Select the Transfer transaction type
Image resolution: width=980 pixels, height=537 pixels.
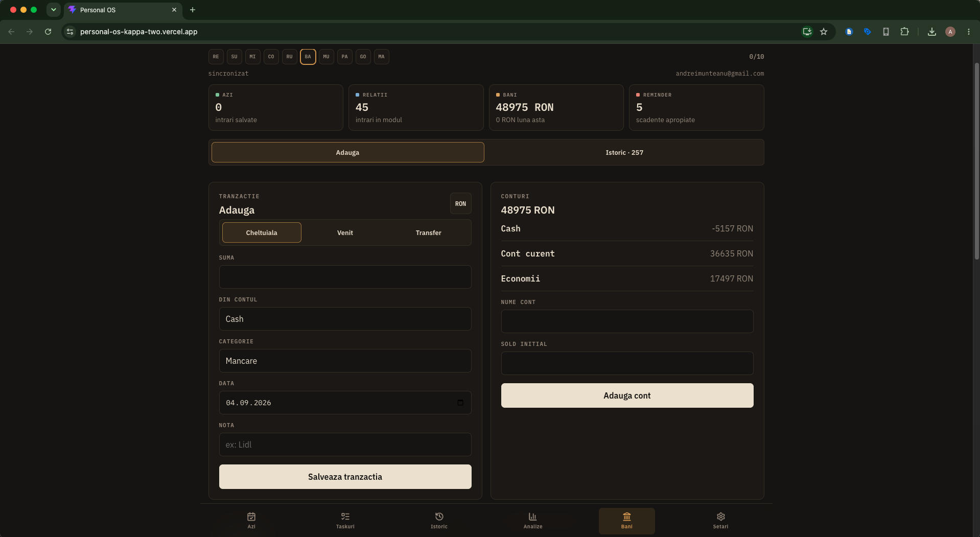428,232
